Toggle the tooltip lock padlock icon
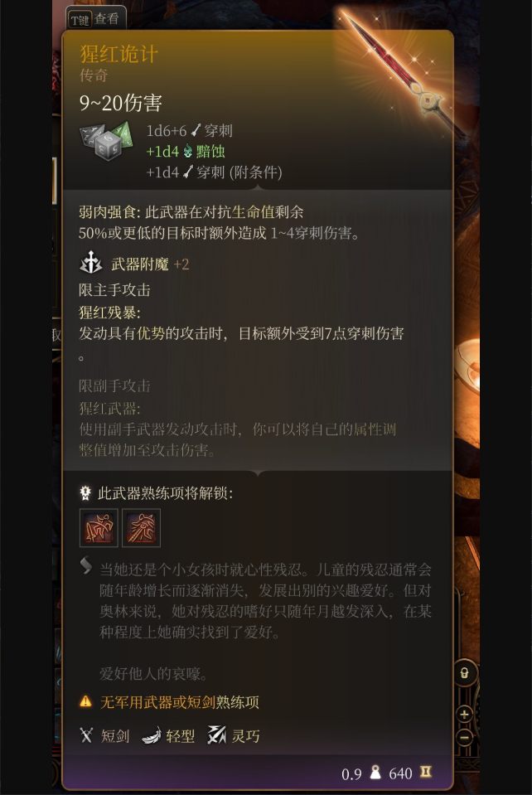The image size is (532, 795). [x=464, y=674]
